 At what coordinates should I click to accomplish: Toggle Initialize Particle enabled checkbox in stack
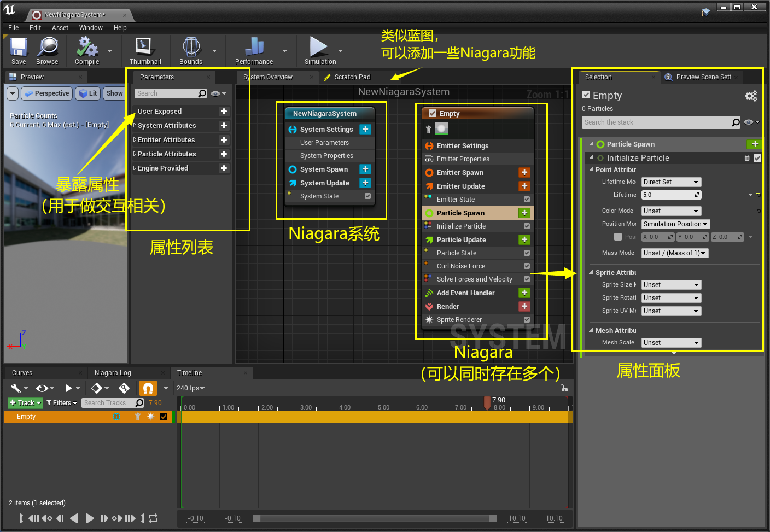point(757,158)
